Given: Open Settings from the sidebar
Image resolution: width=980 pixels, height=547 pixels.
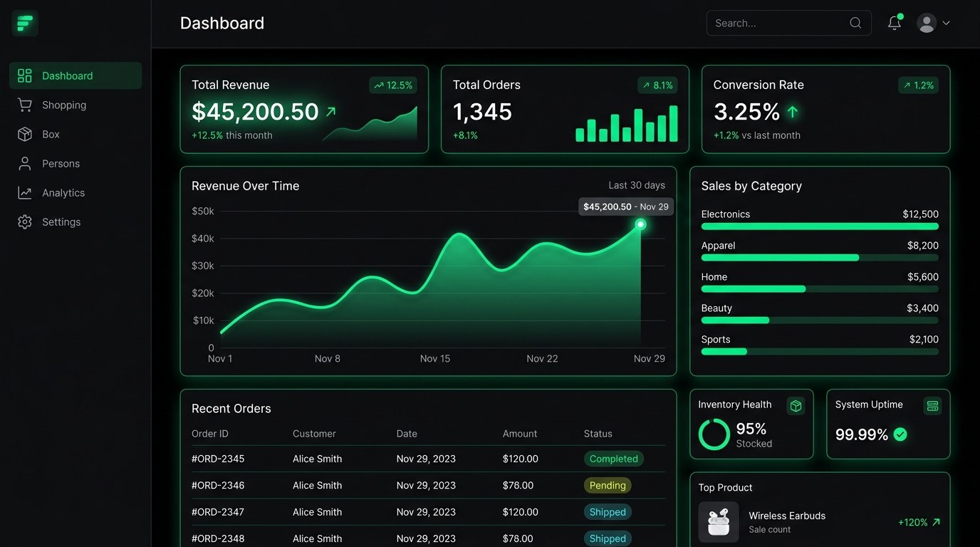Looking at the screenshot, I should [75, 222].
